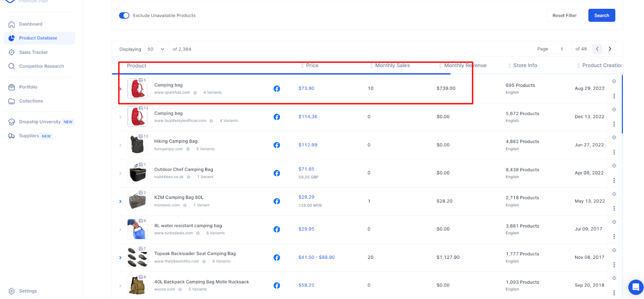Image resolution: width=644 pixels, height=299 pixels.
Task: Go to previous page arrow
Action: pyautogui.click(x=597, y=49)
